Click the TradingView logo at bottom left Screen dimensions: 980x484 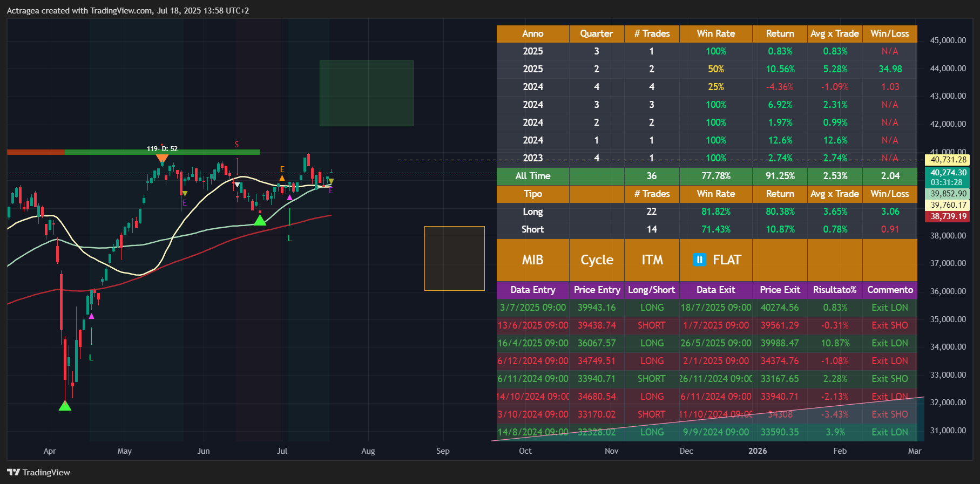tap(38, 472)
